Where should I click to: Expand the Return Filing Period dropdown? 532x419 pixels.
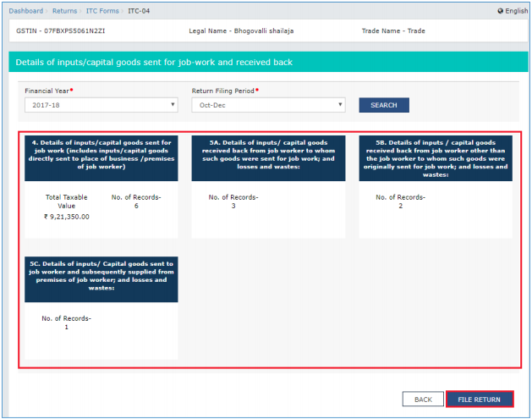268,105
